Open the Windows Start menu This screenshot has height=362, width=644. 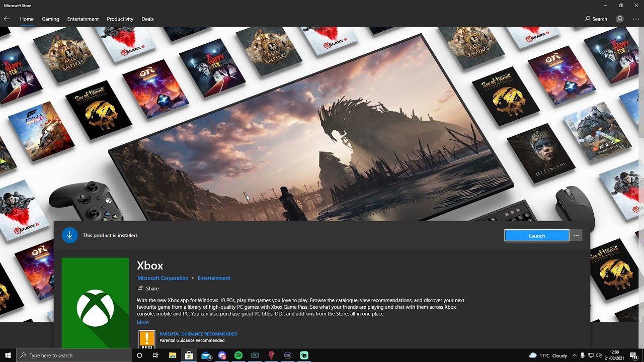click(x=8, y=355)
